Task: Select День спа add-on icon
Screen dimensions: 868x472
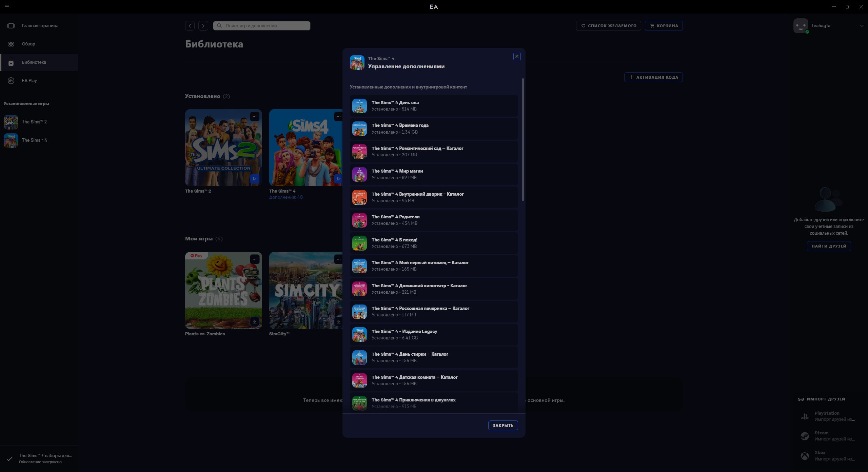Action: 359,106
